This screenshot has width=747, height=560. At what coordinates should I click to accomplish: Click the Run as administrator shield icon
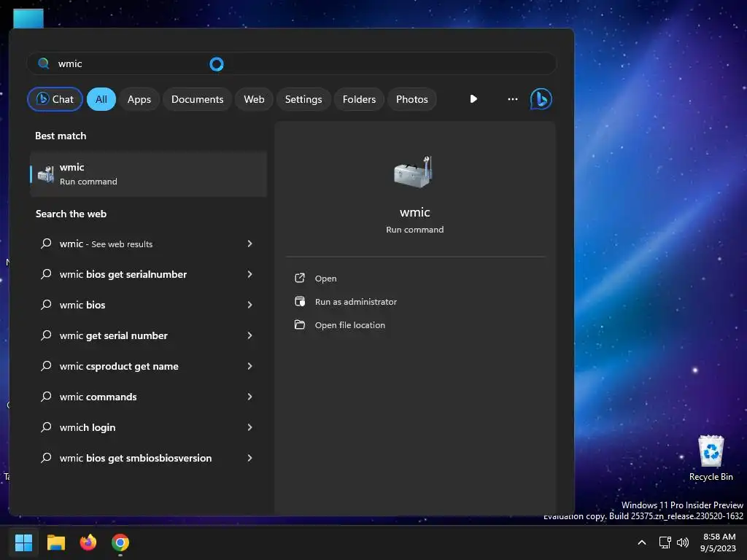click(x=300, y=301)
